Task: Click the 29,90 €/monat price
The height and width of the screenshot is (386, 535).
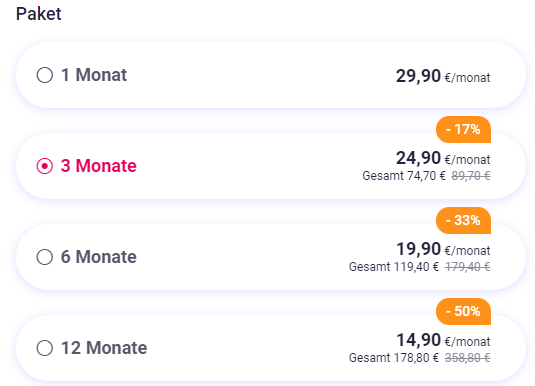Action: [x=443, y=76]
